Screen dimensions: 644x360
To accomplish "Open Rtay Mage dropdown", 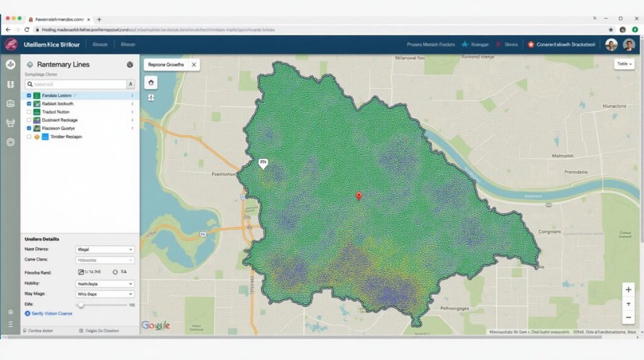I will click(105, 294).
